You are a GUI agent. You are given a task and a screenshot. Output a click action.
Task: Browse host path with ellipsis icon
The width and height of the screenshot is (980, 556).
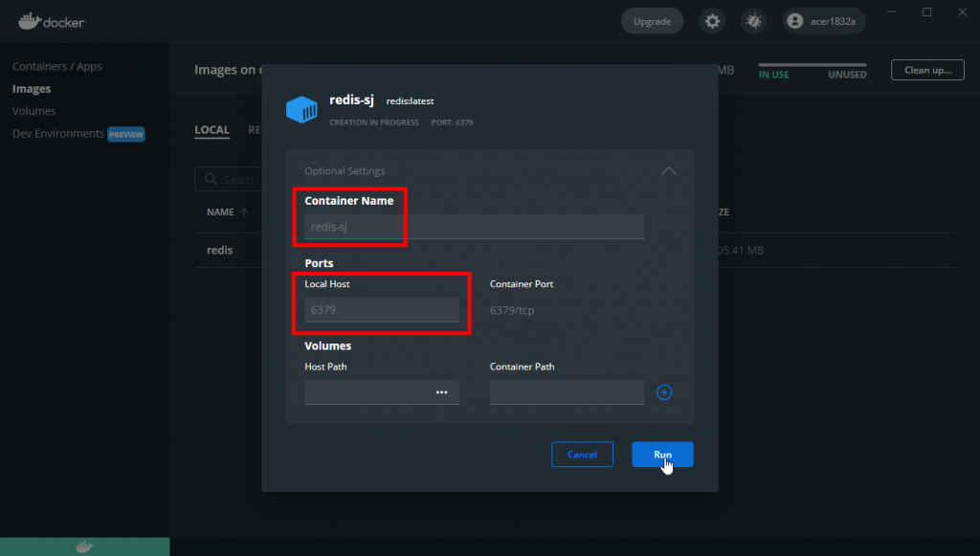442,392
